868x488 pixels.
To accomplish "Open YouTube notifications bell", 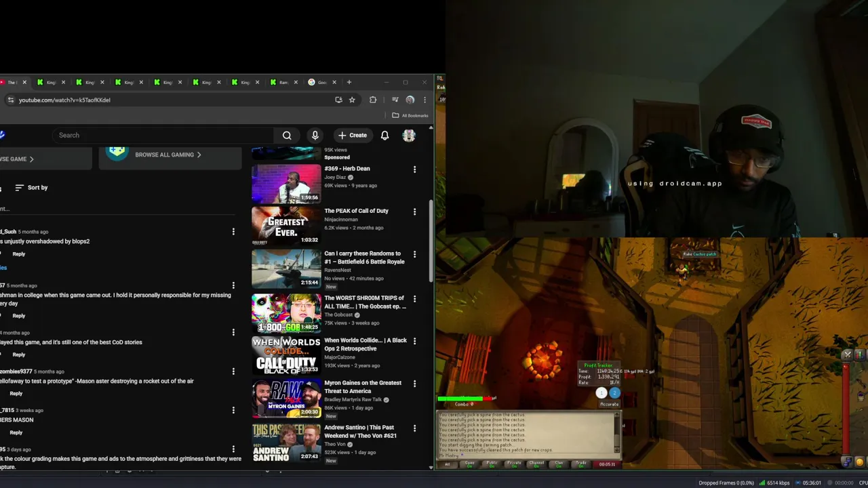I will click(384, 135).
